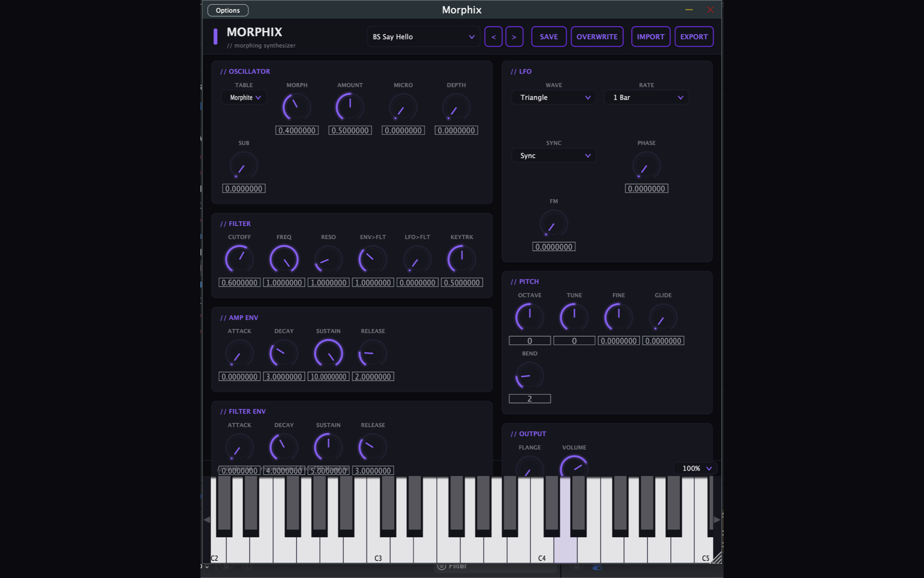The height and width of the screenshot is (578, 924).
Task: Minimize the Morphix window
Action: click(689, 9)
